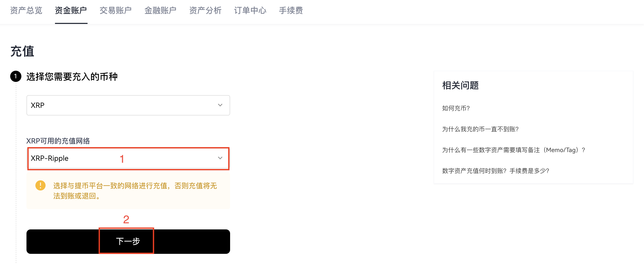Open 为什么我充的币一直不到账? link
Screen dimensions: 644x264
tap(480, 129)
